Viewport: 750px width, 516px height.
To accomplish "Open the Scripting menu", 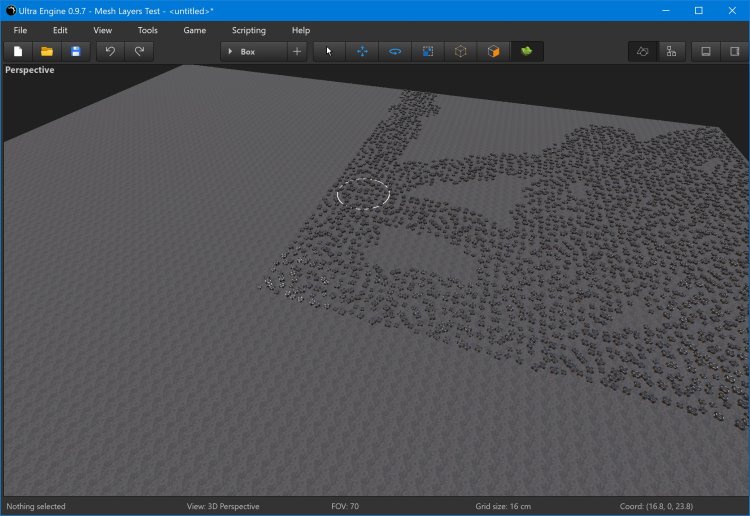I will [x=249, y=30].
